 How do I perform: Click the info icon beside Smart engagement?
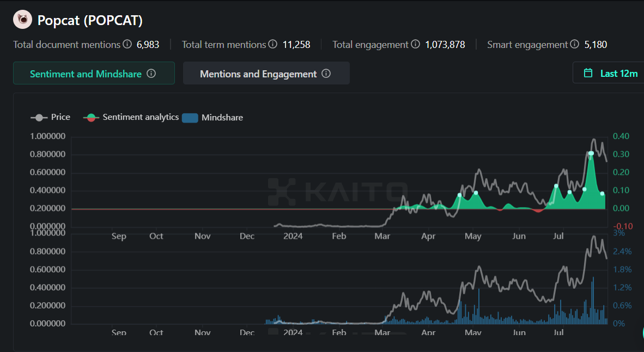click(574, 45)
